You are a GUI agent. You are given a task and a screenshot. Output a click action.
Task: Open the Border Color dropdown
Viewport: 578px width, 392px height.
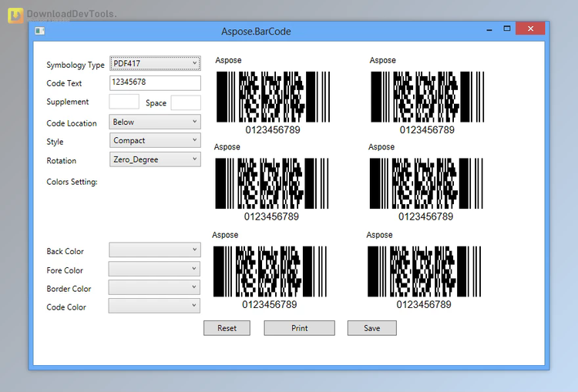tap(154, 287)
